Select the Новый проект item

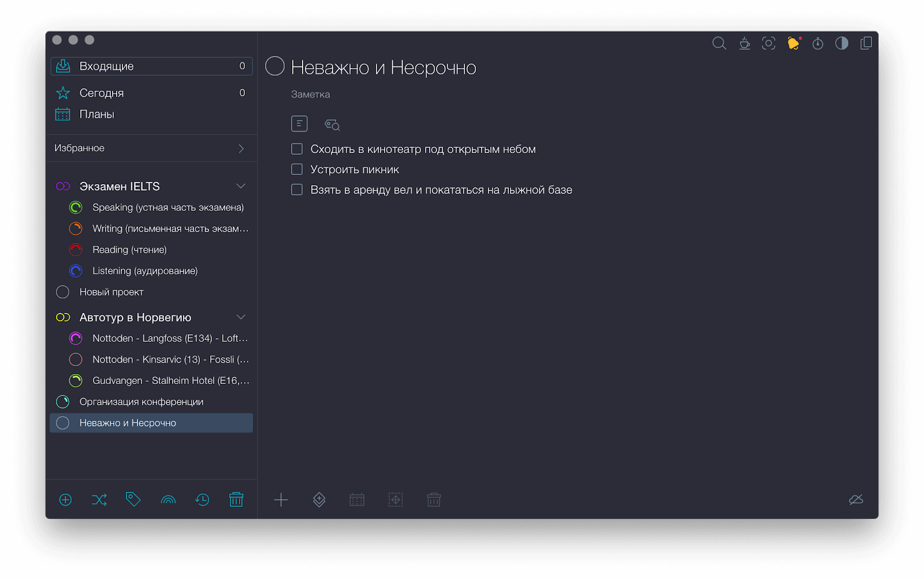(x=111, y=292)
